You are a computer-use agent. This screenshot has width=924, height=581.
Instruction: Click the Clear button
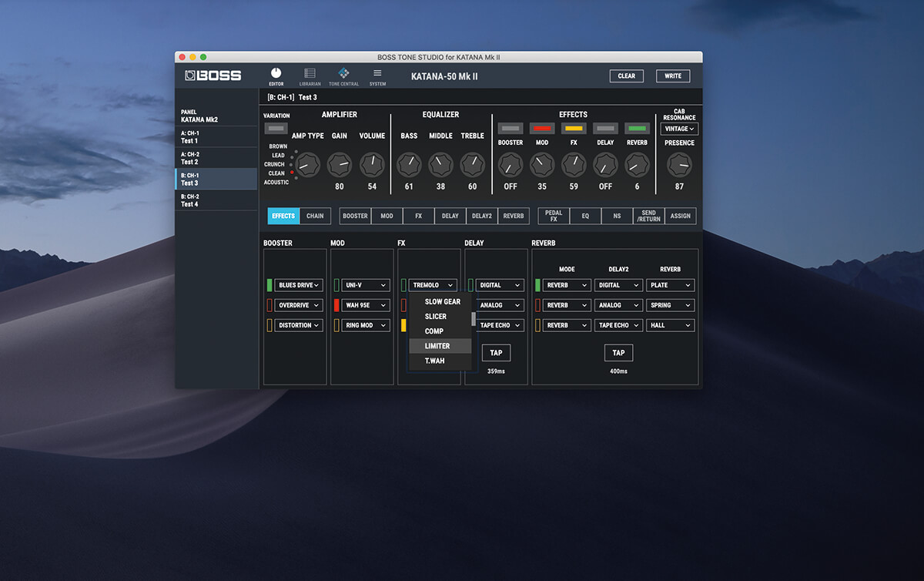[x=627, y=76]
